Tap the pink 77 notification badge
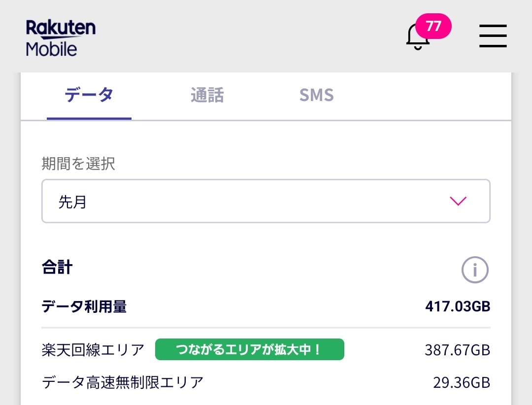532x405 pixels. click(433, 26)
